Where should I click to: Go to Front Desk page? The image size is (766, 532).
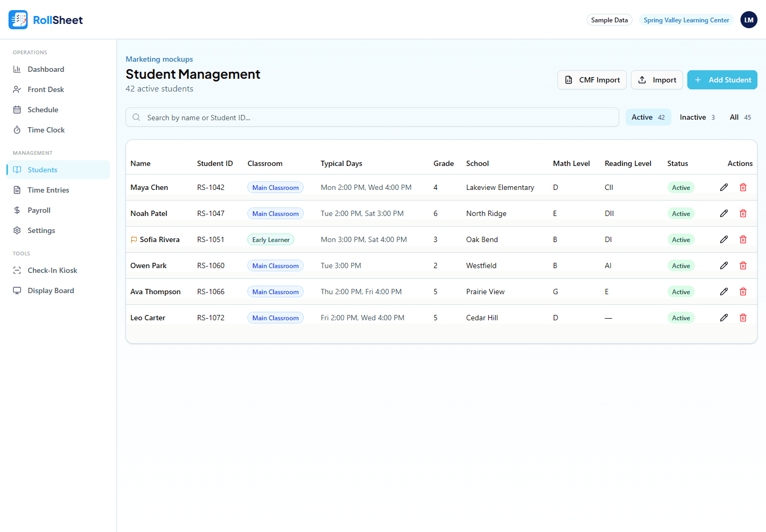pos(59,89)
